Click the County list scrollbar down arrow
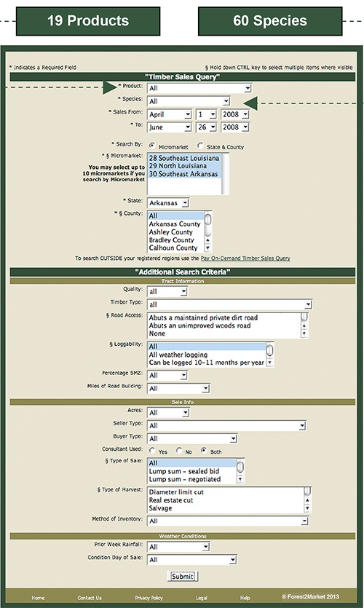This screenshot has width=364, height=608. click(x=207, y=248)
